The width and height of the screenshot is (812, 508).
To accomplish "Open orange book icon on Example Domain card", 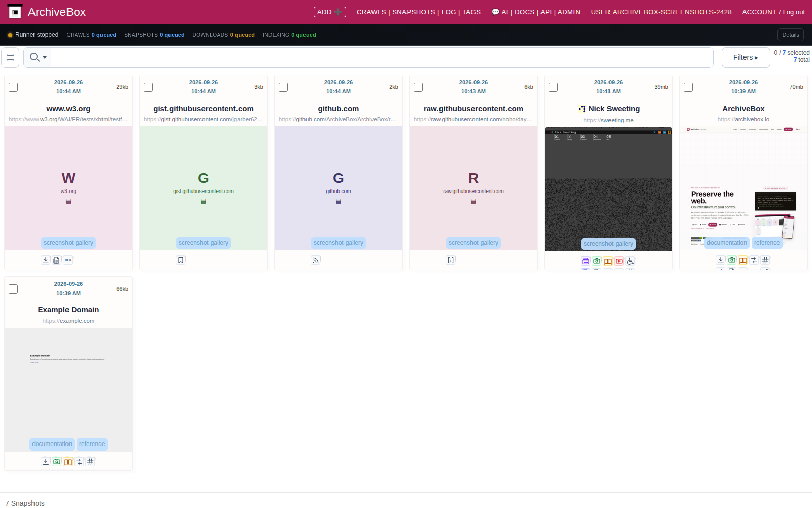I will pos(68,461).
